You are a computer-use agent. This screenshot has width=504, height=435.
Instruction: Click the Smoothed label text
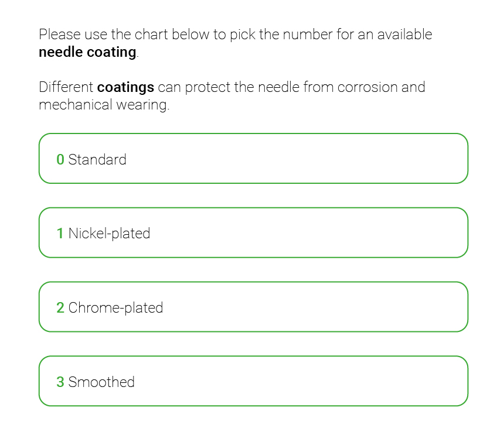point(101,382)
